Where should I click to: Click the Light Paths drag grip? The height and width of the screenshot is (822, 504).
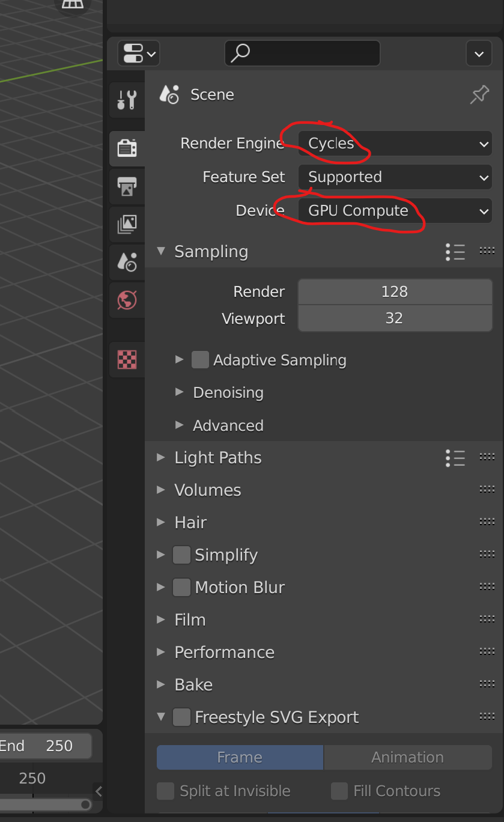[x=487, y=457]
